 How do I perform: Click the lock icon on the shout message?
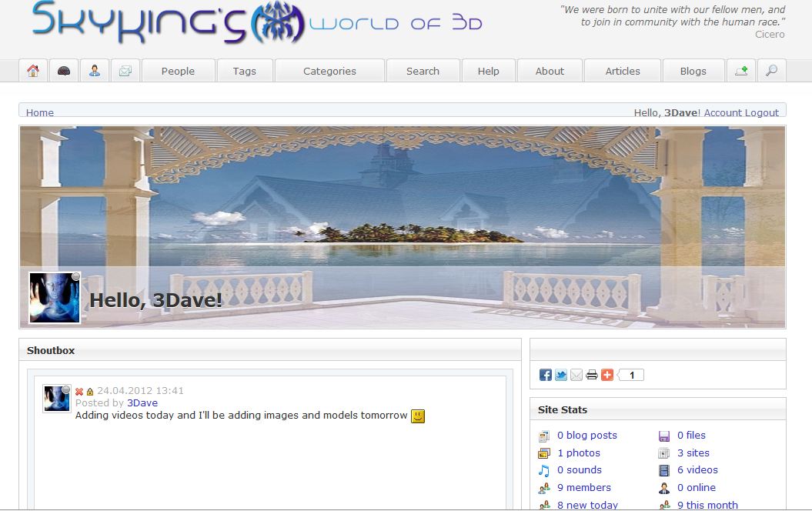coord(90,392)
